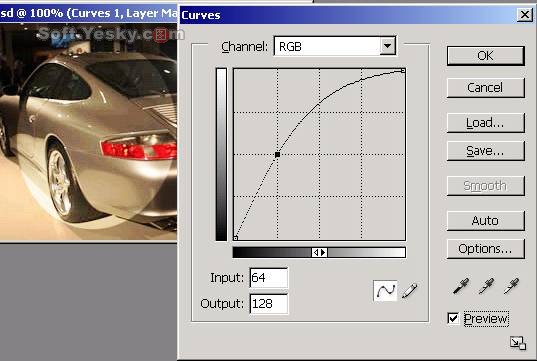Click the expand dialog size icon
The image size is (537, 361).
pyautogui.click(x=517, y=343)
